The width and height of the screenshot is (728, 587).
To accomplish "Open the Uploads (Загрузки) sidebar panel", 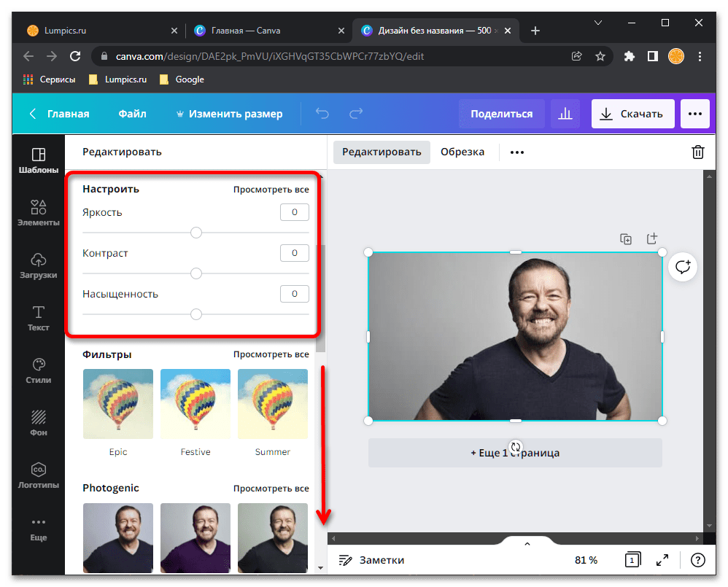I will coord(39,265).
